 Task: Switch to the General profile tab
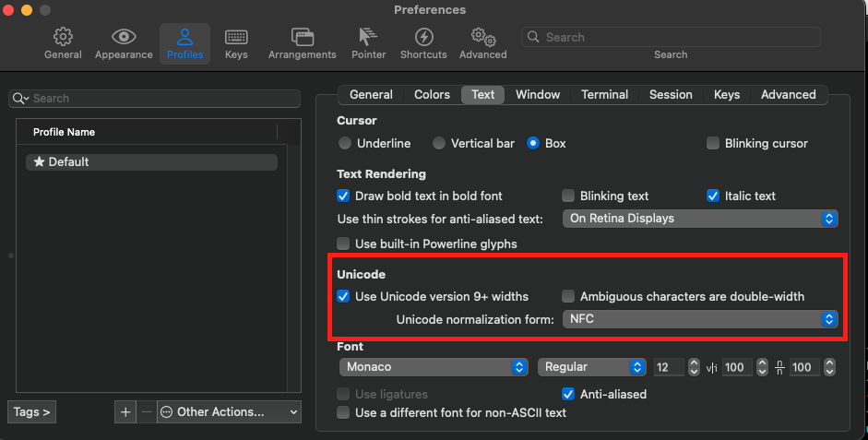point(371,95)
